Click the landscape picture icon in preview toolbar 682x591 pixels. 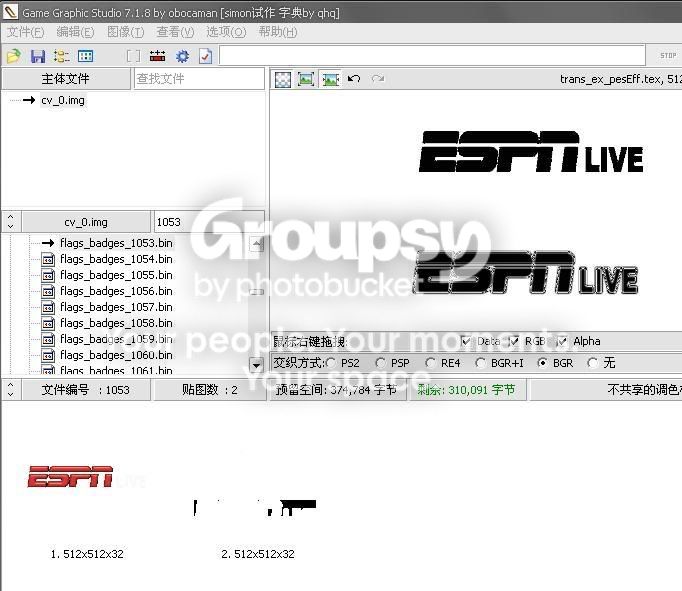[x=331, y=79]
